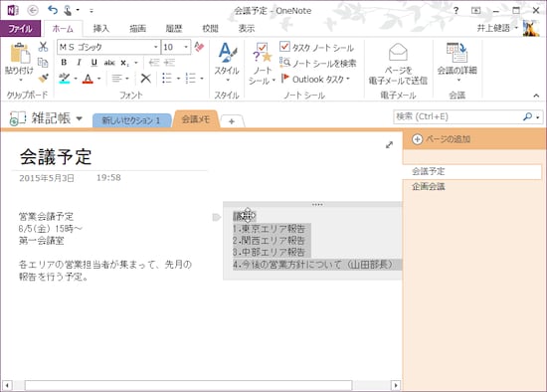Viewport: 547px width, 392px height.
Task: Select 会議メモ section tab
Action: click(196, 119)
